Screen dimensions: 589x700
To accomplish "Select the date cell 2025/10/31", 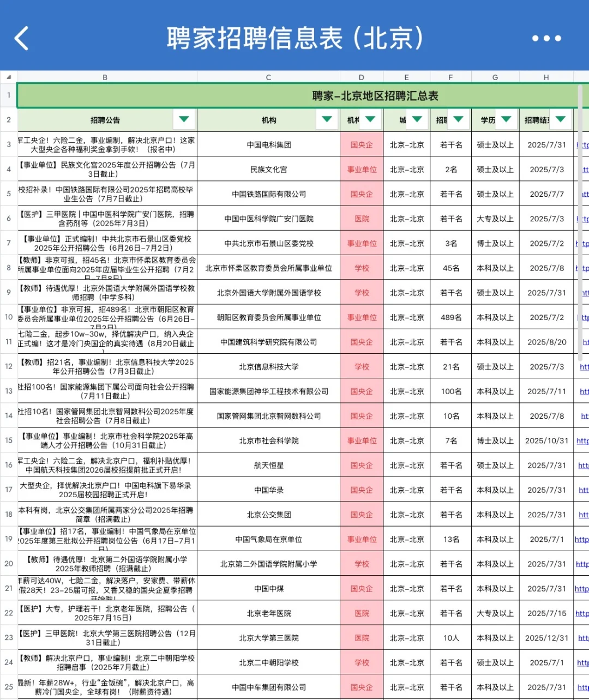I will [546, 440].
